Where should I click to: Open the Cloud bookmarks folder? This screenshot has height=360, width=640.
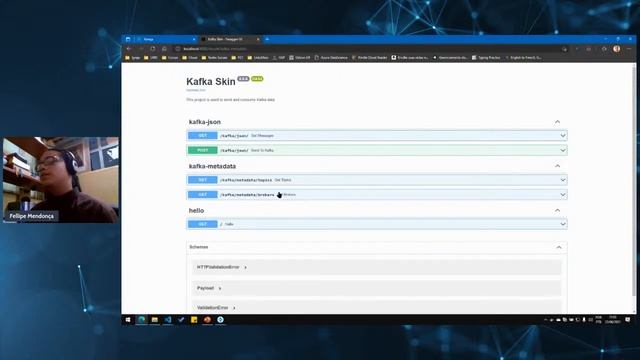point(190,58)
